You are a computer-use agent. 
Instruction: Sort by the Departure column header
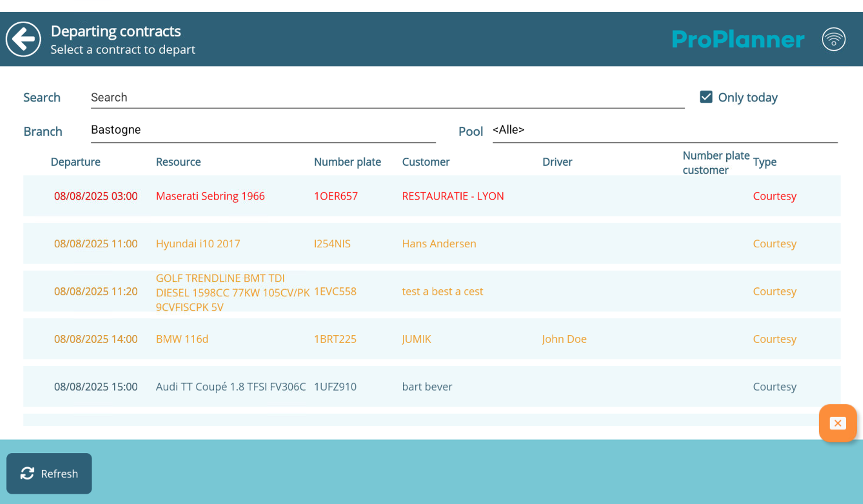tap(76, 162)
